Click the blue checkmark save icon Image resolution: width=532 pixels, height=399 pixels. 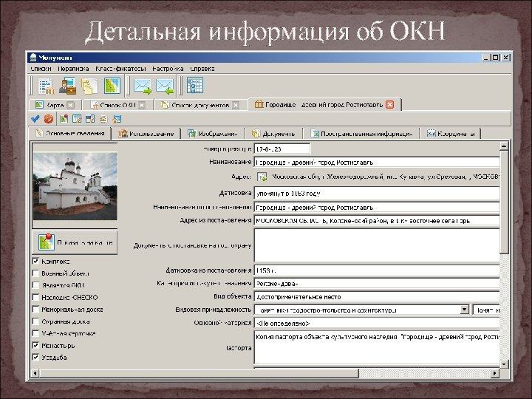tap(35, 119)
